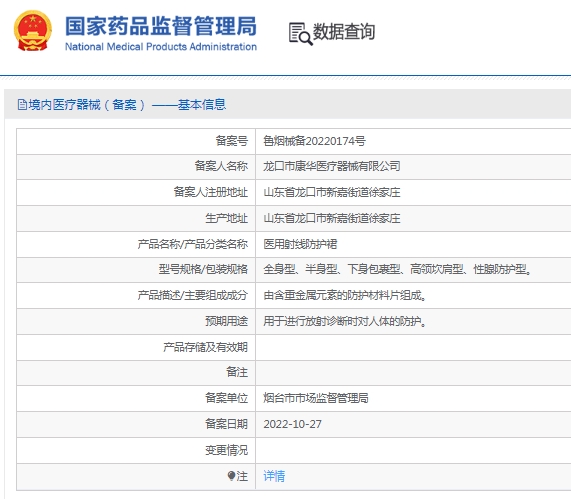The height and width of the screenshot is (499, 571).
Task: Click the 境内医疗器械（备案）——基本信息 heading
Action: [x=127, y=105]
